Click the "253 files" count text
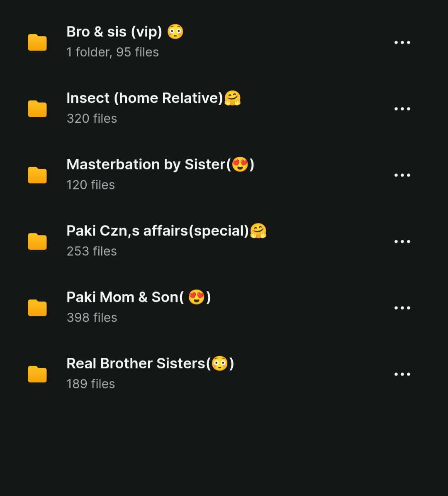The image size is (448, 496). point(92,251)
